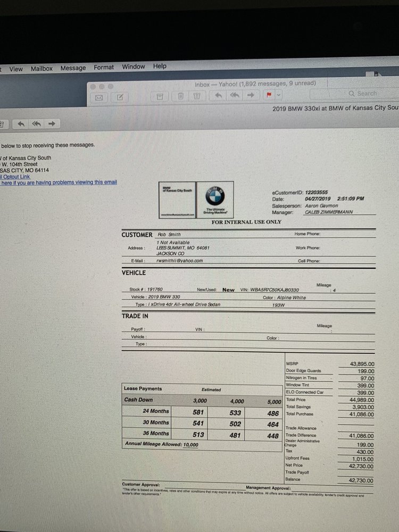Compose a new message with the pencil icon
This screenshot has width=399, height=532.
pos(120,97)
